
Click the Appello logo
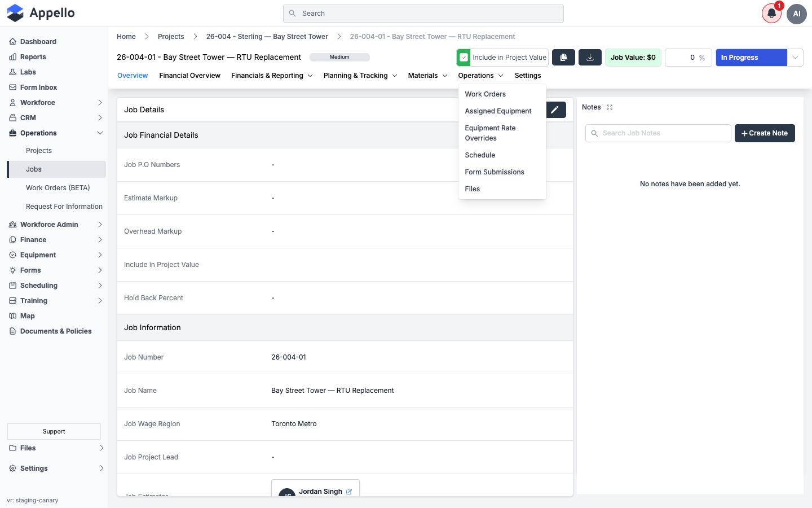pos(41,13)
